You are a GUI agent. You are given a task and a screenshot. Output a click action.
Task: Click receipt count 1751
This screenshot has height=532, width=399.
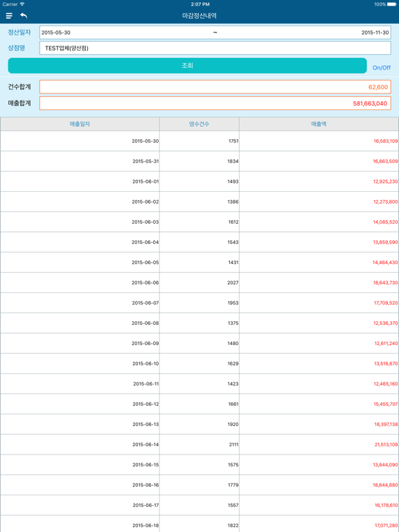pyautogui.click(x=233, y=141)
